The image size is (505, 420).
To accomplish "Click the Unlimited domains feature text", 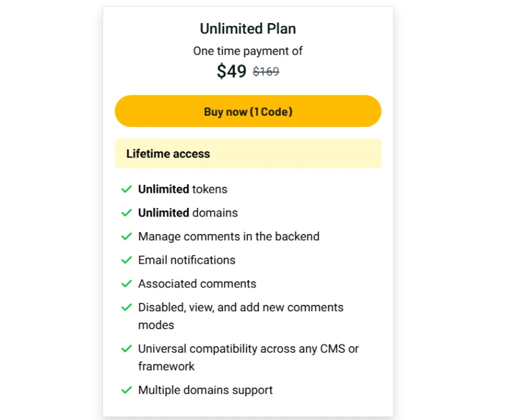I will [188, 213].
